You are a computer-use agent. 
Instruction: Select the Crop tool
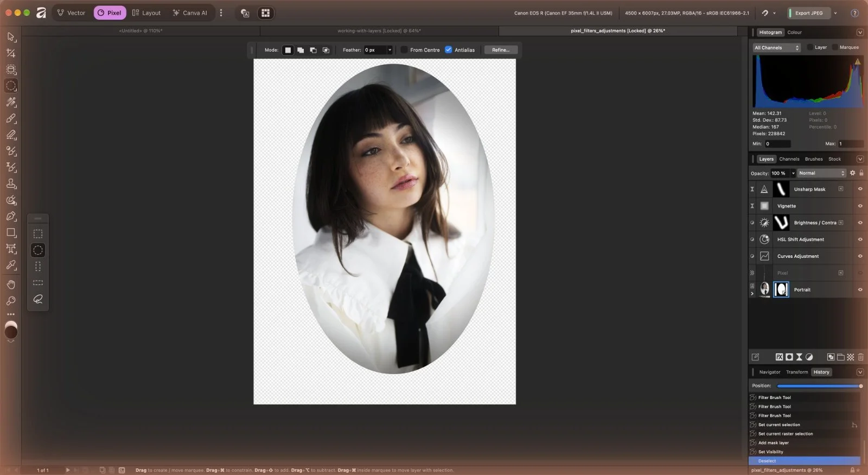point(11,53)
